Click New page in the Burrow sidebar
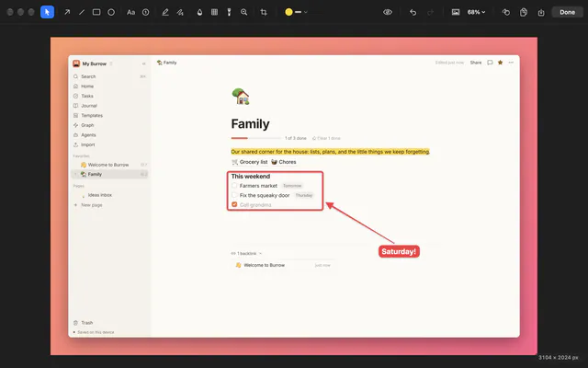This screenshot has width=588, height=368. [110, 205]
